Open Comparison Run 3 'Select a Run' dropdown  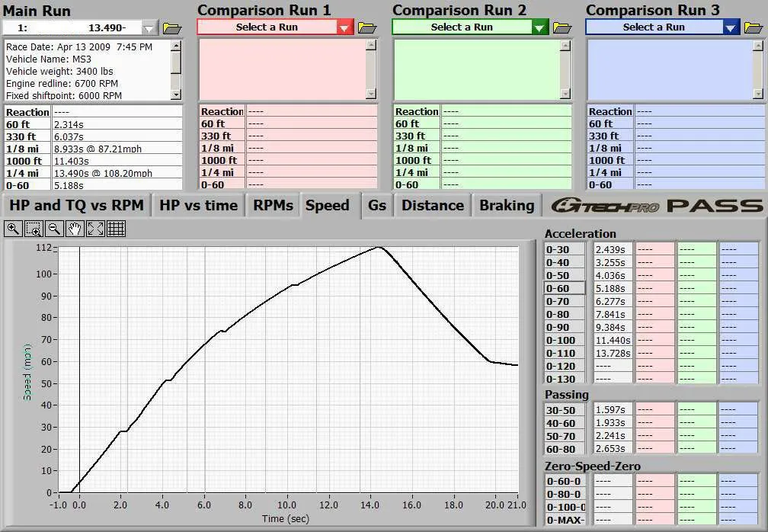(661, 27)
